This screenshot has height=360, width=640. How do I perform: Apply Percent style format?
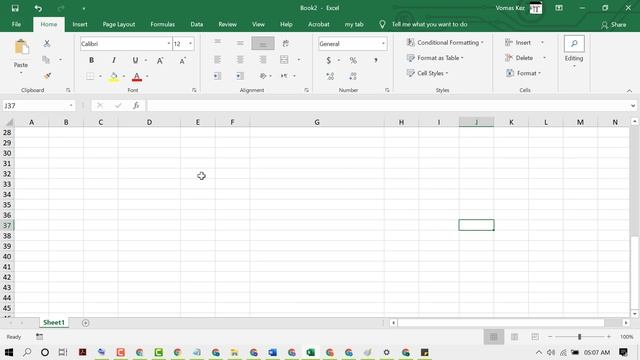pos(353,60)
